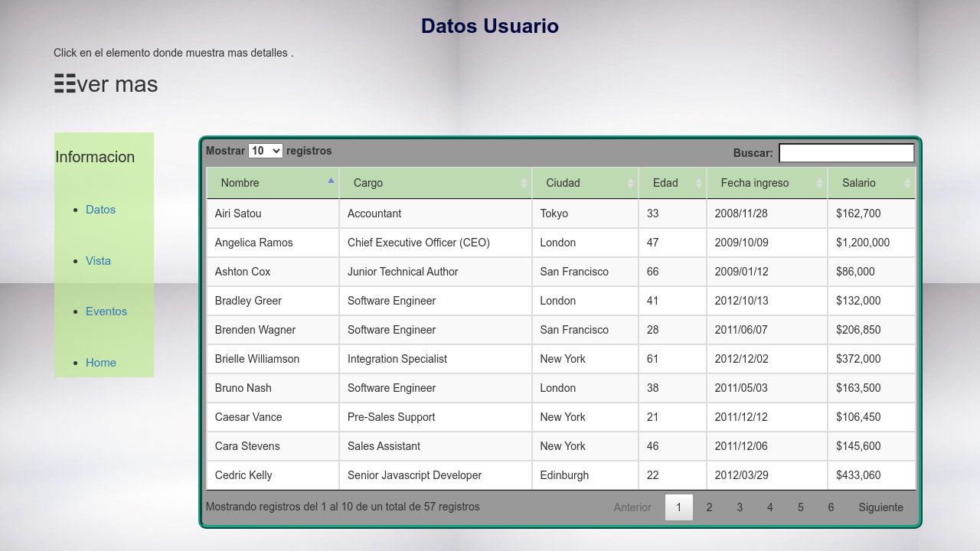This screenshot has height=551, width=980.
Task: Open the Mostrar registros dropdown
Action: click(x=266, y=151)
